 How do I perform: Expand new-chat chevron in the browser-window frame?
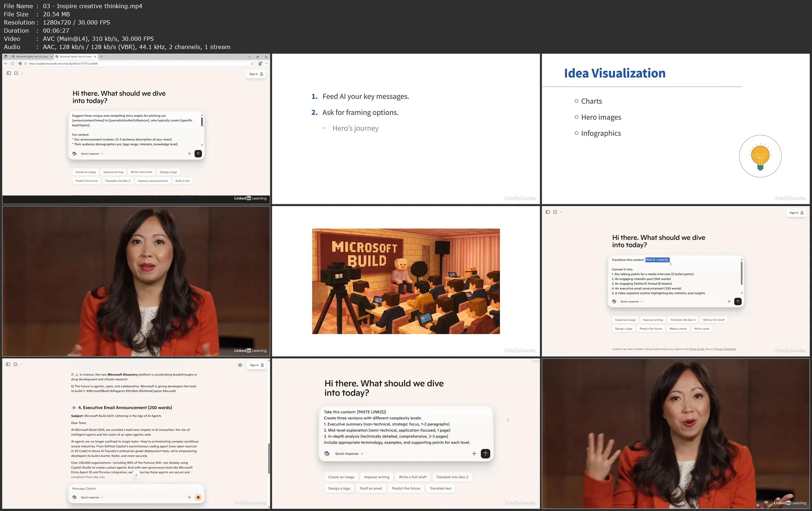22,73
